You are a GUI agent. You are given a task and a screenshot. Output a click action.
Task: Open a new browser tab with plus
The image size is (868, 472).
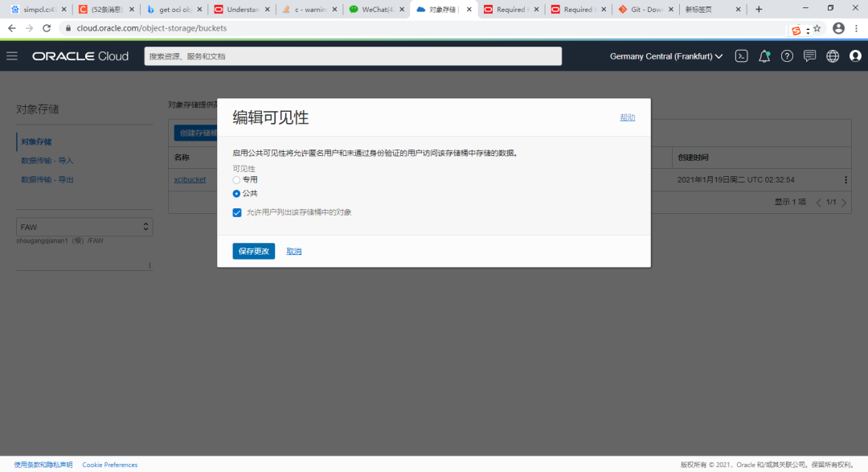pyautogui.click(x=759, y=10)
